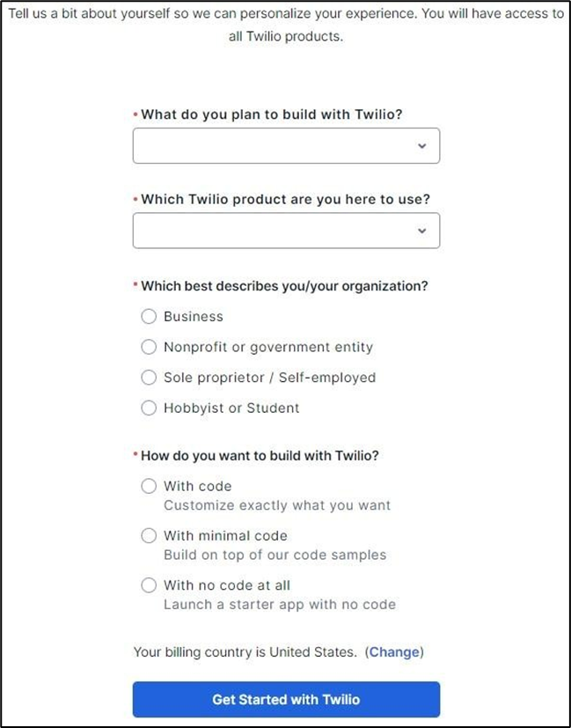Screen dimensions: 571x728
Task: Click the 'Which Twilio product are you here to use?' label
Action: tap(285, 199)
